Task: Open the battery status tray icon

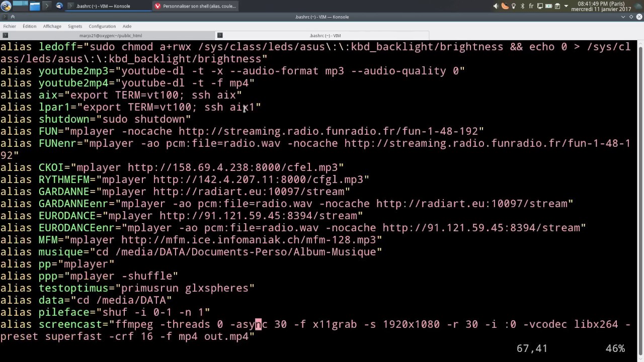Action: (548, 6)
